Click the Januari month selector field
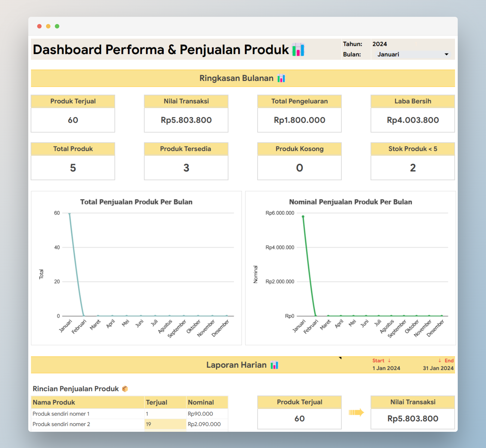The image size is (486, 448). [412, 54]
